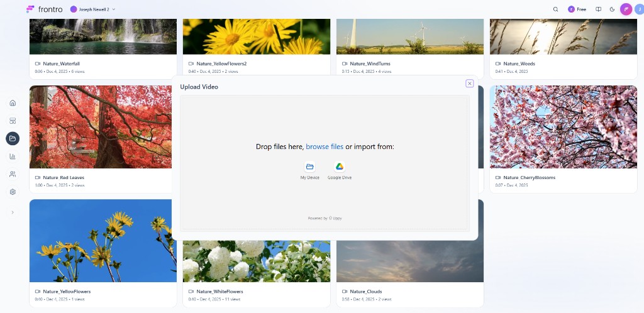644x313 pixels.
Task: Click video icon beside Nature_Red Leaves
Action: (x=38, y=178)
